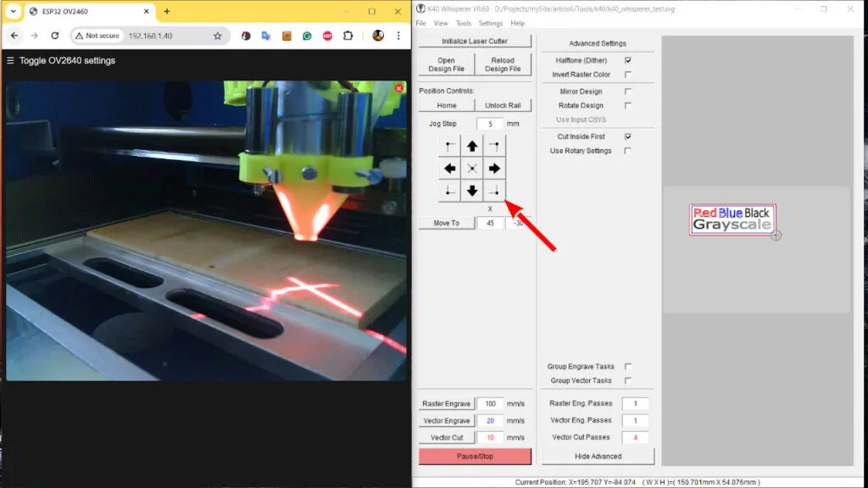The image size is (868, 488).
Task: Click the Initialize Laser Cutter button
Action: click(475, 40)
